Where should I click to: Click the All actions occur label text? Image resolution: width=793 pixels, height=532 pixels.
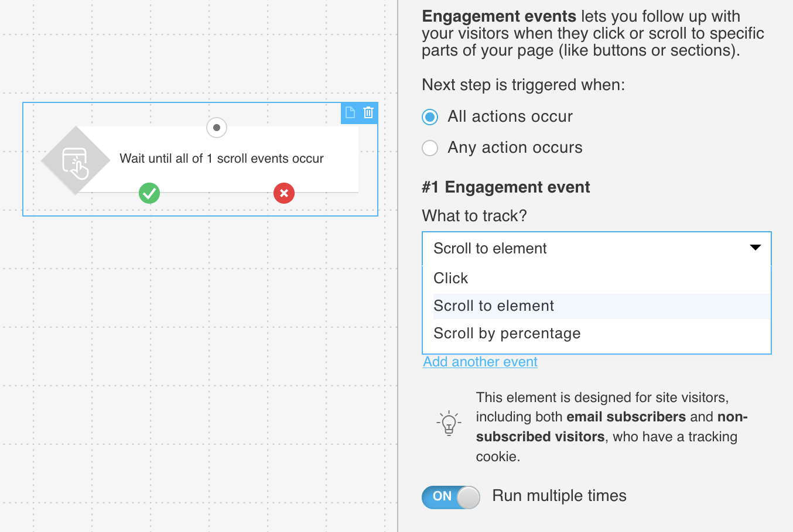[510, 116]
